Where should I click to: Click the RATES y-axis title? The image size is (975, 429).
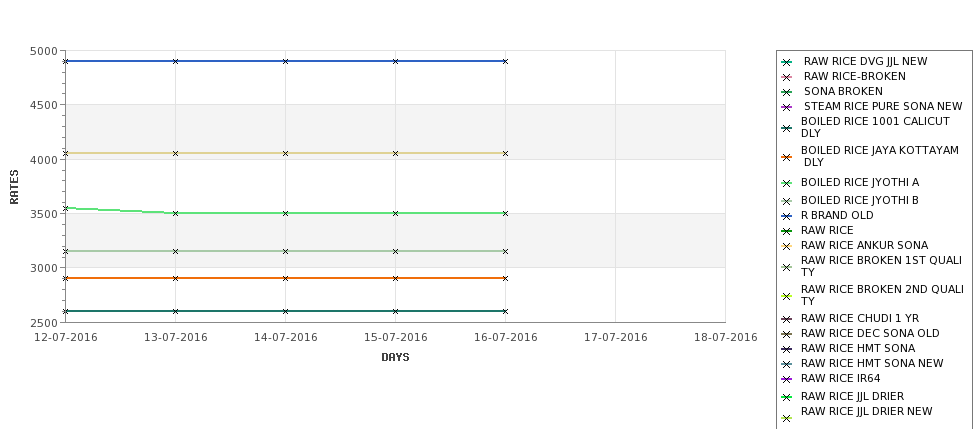click(x=15, y=186)
